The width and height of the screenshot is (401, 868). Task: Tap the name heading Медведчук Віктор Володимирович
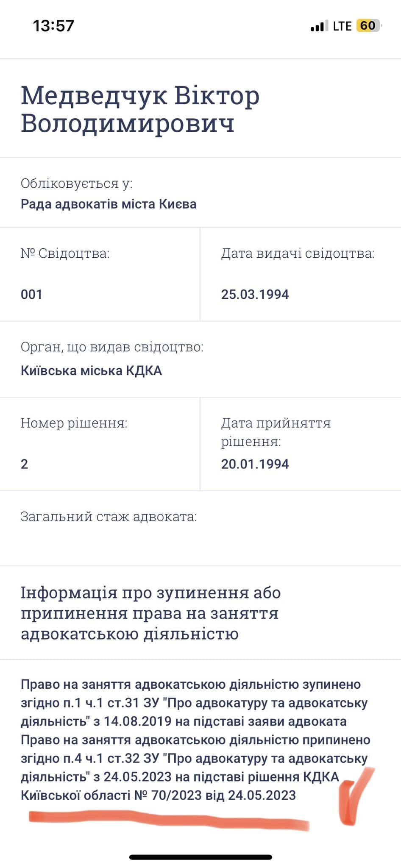point(140,109)
